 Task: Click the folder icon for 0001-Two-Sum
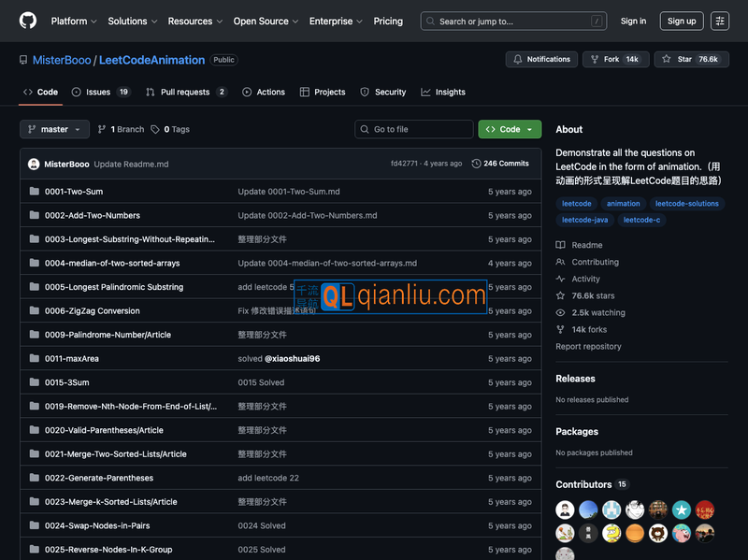pyautogui.click(x=35, y=192)
